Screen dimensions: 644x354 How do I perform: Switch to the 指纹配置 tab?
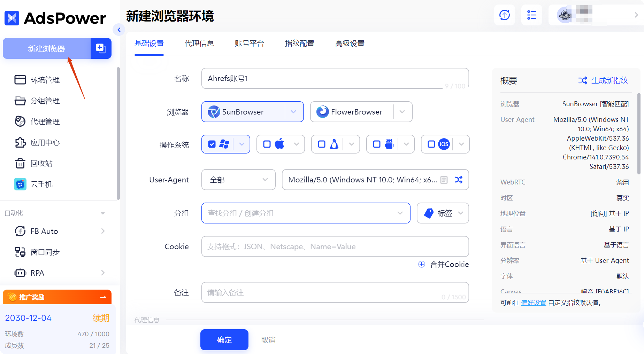299,43
